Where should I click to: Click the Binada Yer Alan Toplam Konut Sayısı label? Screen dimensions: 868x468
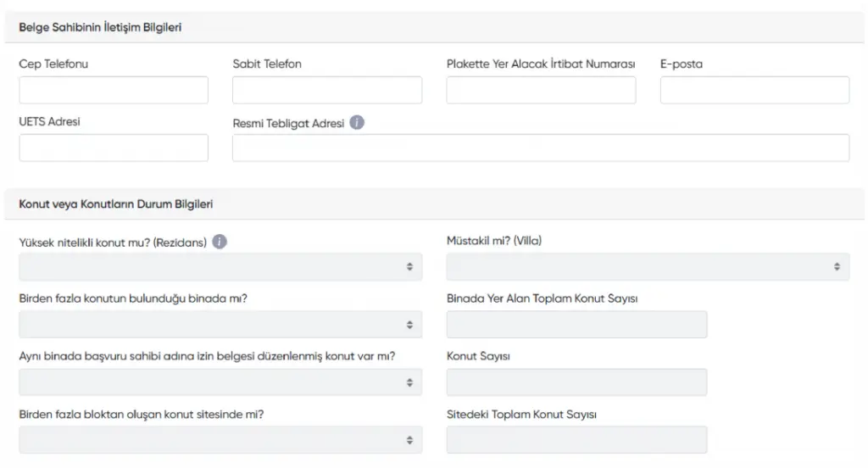(x=542, y=298)
